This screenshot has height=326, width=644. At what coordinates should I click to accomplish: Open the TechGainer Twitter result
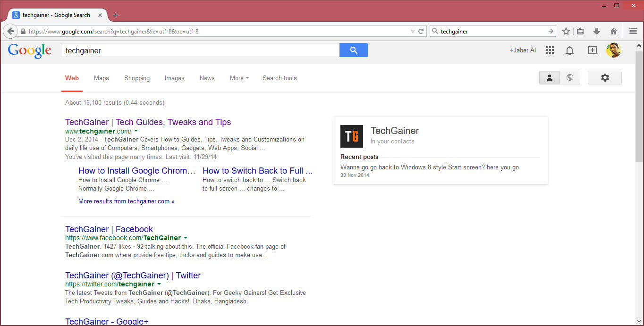(133, 276)
